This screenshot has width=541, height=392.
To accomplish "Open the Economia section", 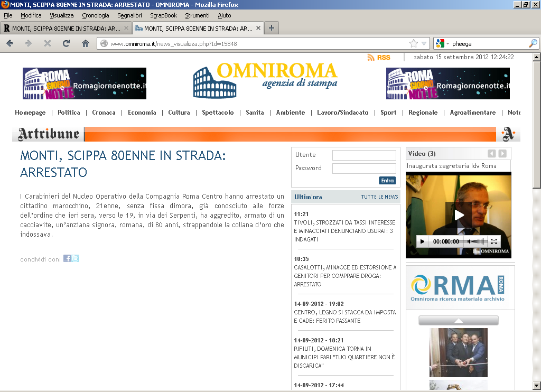I will 142,113.
